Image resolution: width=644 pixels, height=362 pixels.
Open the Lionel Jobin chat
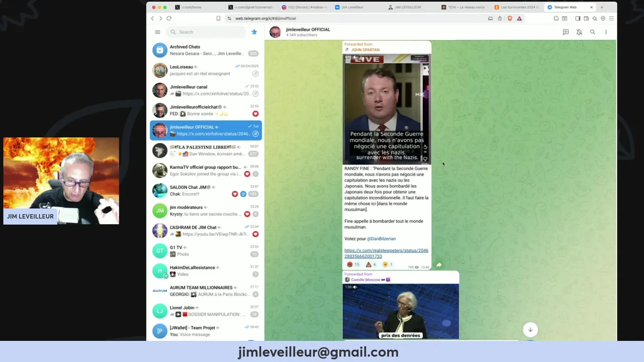(x=206, y=311)
